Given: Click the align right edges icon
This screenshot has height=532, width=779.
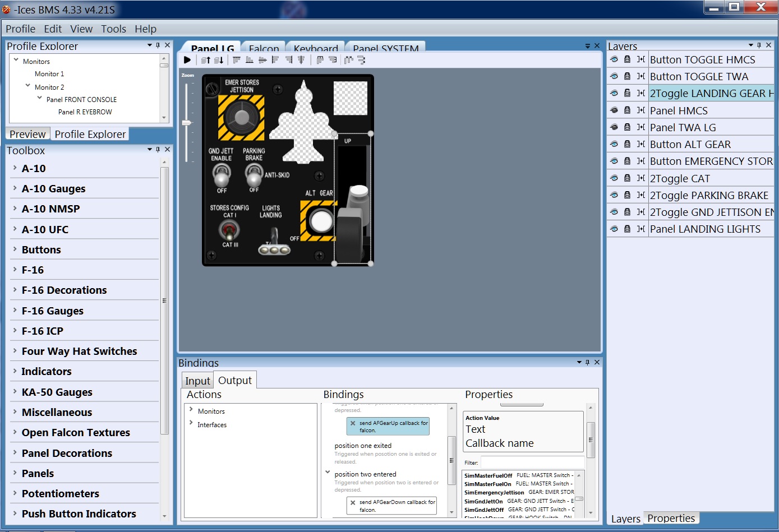Looking at the screenshot, I should (x=289, y=60).
